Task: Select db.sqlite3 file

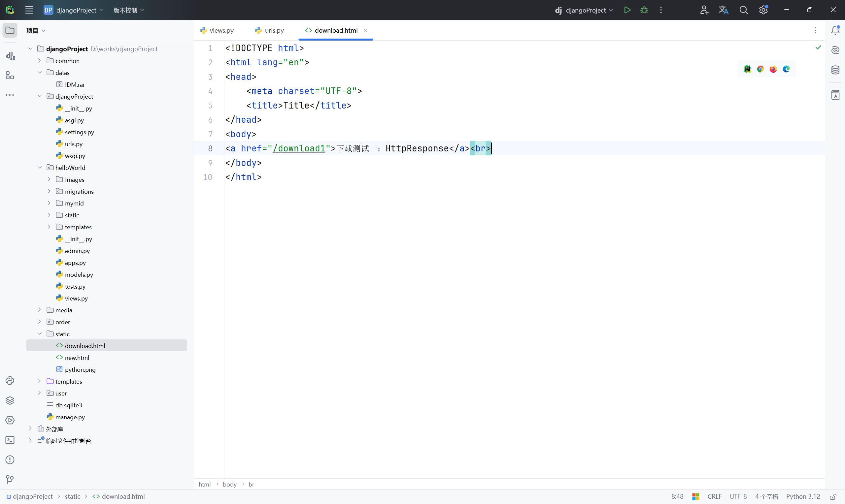Action: 69,405
